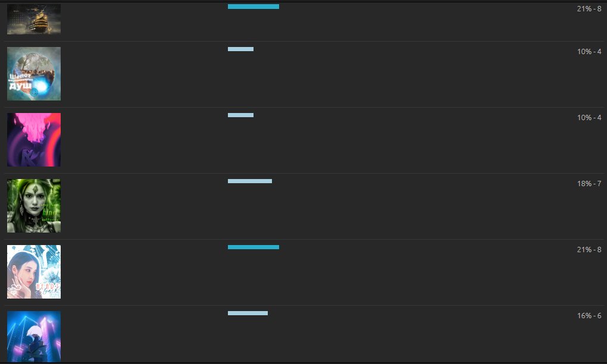Screen dimensions: 607x364
Task: Click the teal bar beside girl collage
Action: click(253, 247)
